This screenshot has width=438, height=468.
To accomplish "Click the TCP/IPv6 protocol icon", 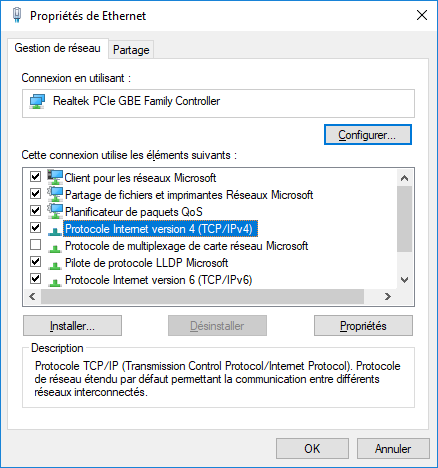I will tap(55, 282).
